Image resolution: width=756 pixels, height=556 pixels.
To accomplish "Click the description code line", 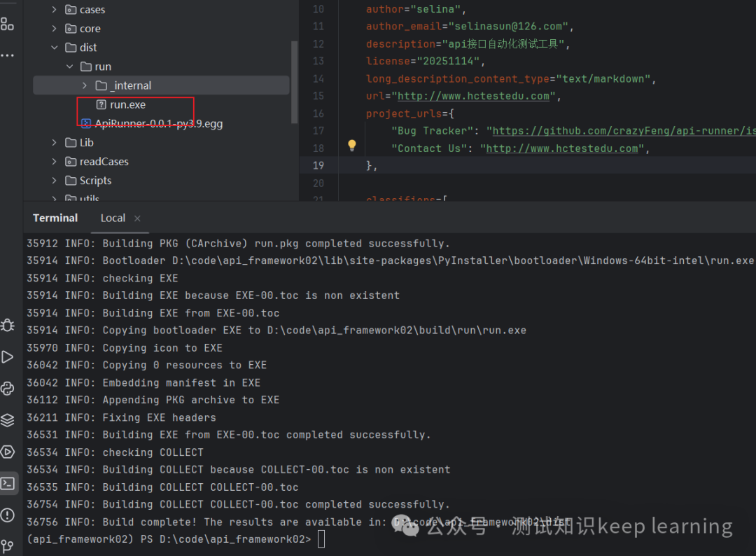I will click(468, 44).
